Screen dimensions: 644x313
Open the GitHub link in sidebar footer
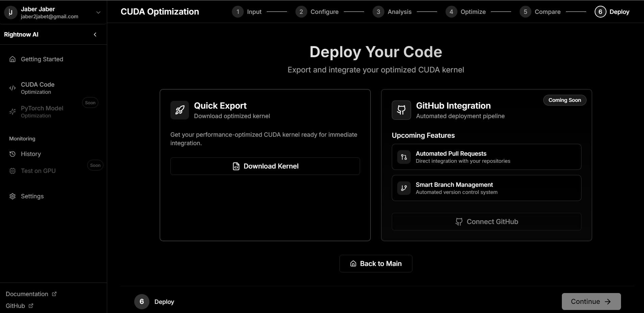pyautogui.click(x=19, y=306)
